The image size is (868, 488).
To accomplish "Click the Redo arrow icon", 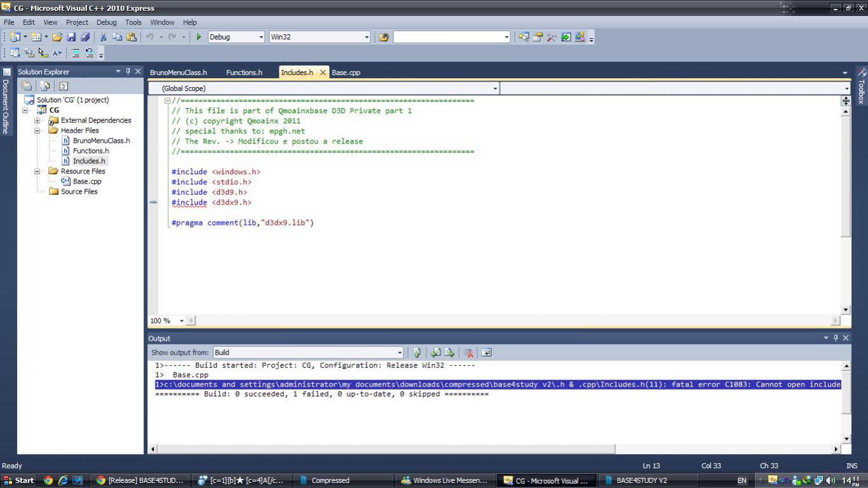I will [x=172, y=37].
